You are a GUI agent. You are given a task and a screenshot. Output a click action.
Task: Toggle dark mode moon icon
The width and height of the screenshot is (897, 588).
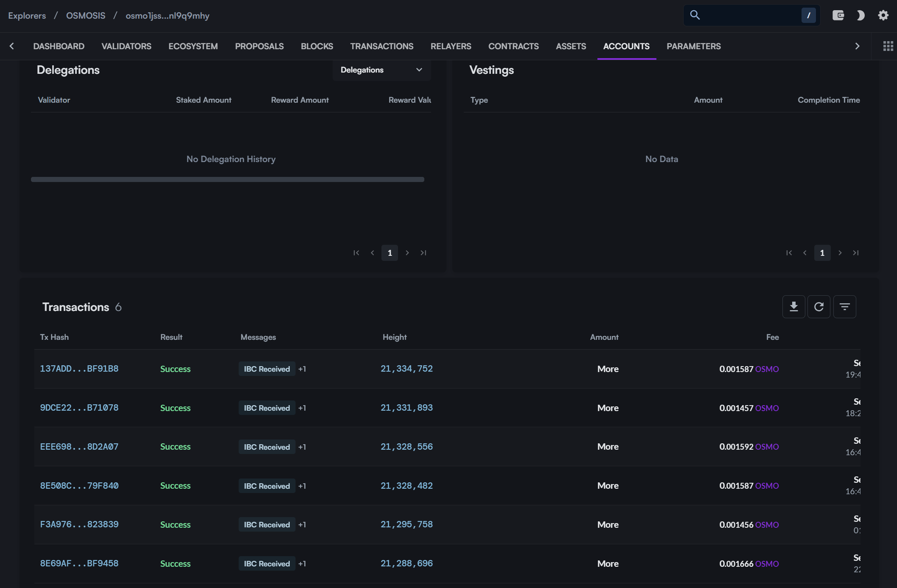coord(861,16)
